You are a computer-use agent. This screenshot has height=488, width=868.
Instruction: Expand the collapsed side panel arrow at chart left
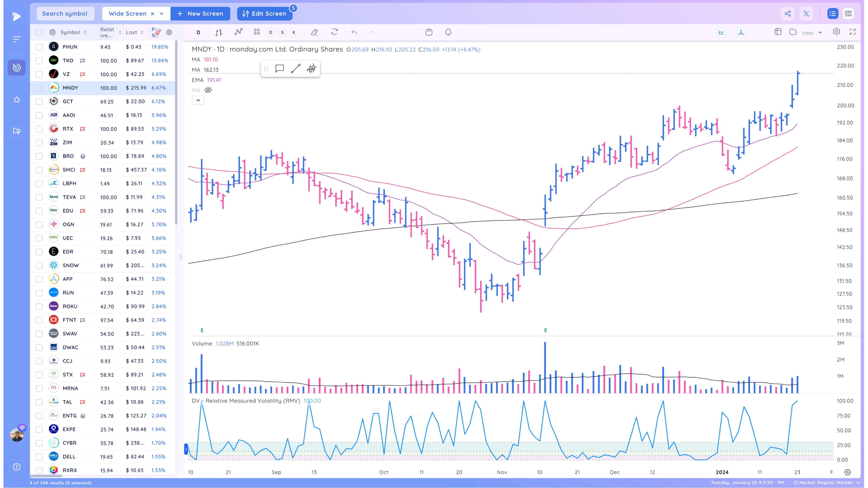(x=186, y=449)
